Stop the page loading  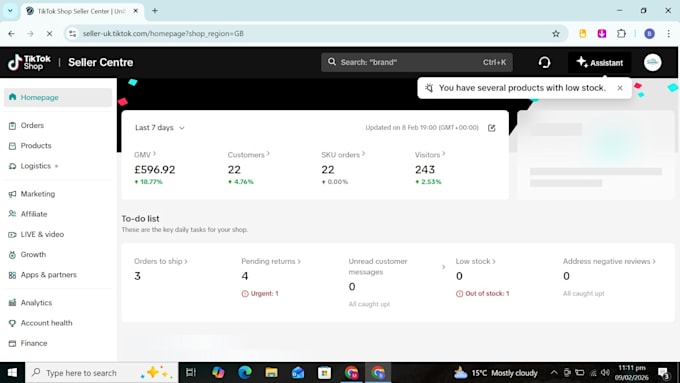pyautogui.click(x=49, y=33)
